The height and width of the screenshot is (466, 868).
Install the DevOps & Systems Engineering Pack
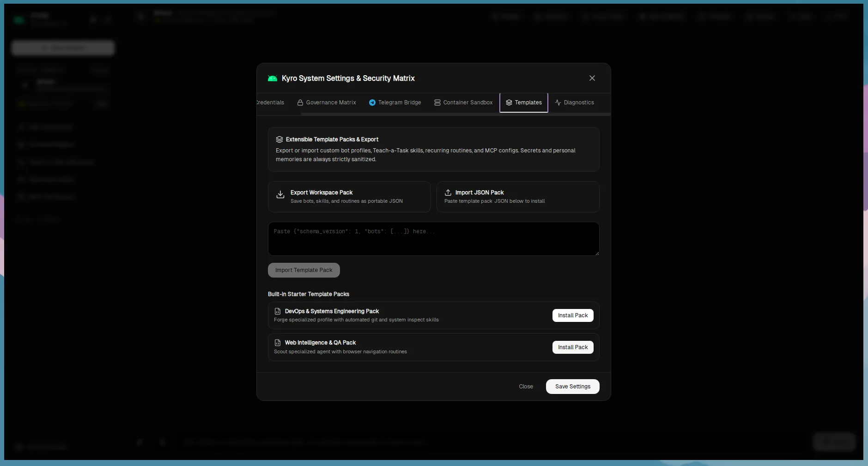click(573, 315)
